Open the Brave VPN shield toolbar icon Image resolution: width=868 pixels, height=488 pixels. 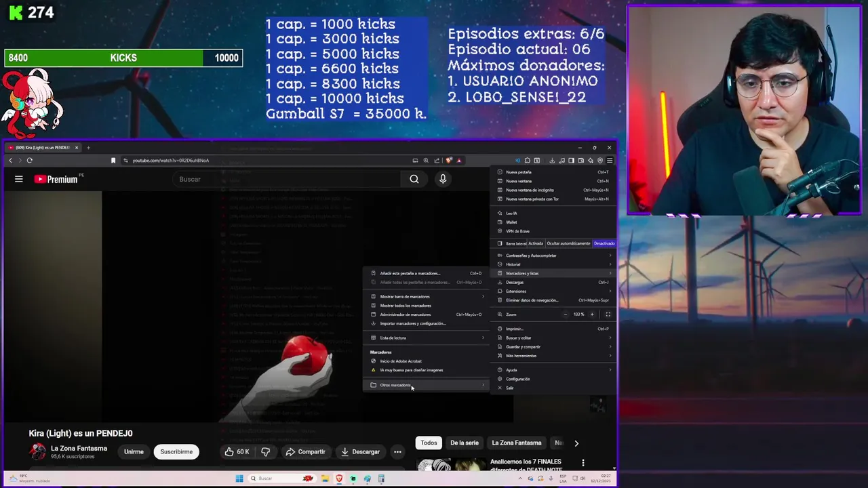coord(600,161)
